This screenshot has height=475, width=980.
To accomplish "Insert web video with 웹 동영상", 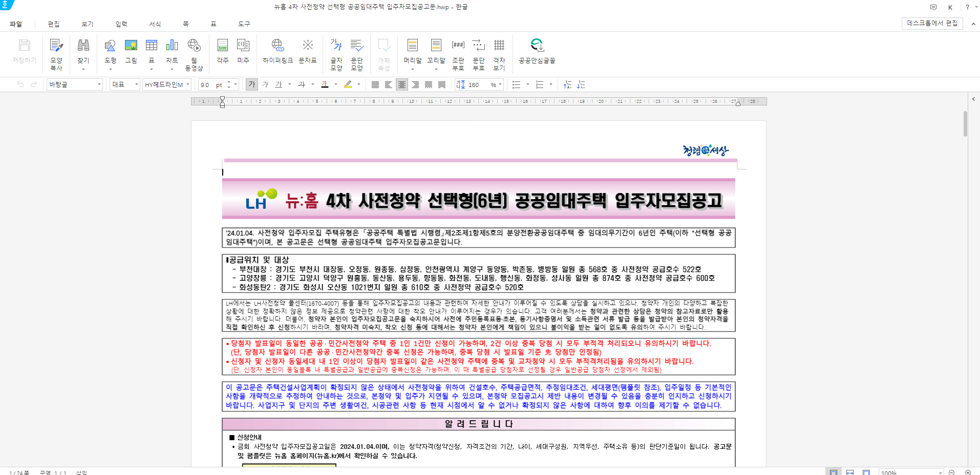I will coord(194,54).
